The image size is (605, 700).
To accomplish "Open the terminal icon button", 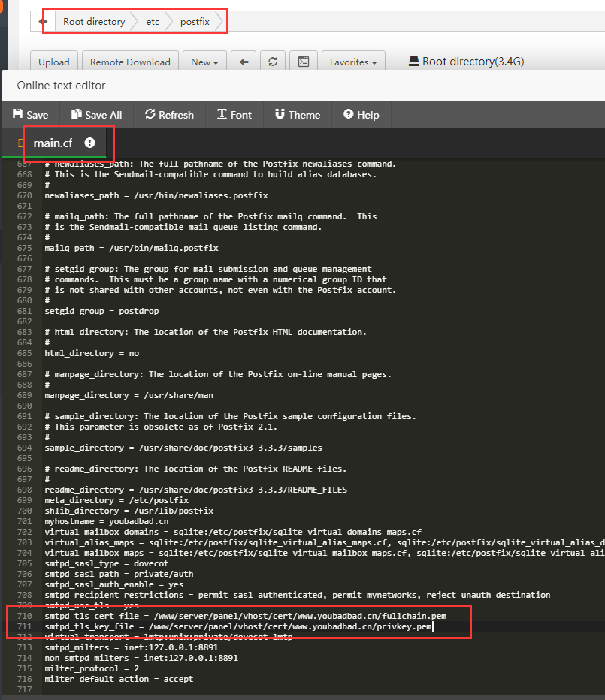I will [304, 62].
